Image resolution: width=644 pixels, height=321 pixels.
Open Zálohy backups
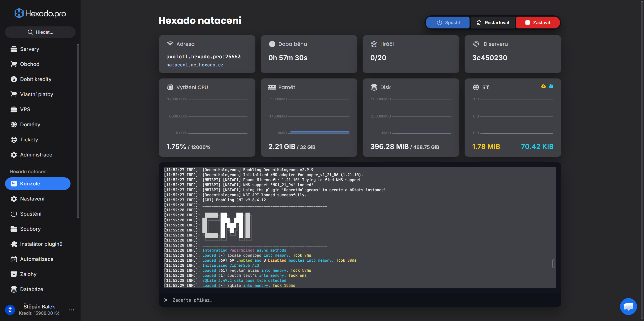(38, 274)
